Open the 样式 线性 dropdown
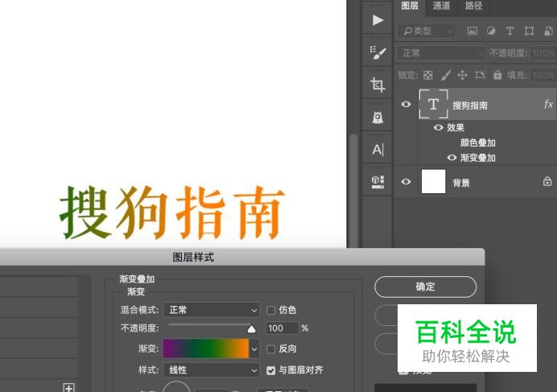Image resolution: width=557 pixels, height=392 pixels. coord(212,370)
